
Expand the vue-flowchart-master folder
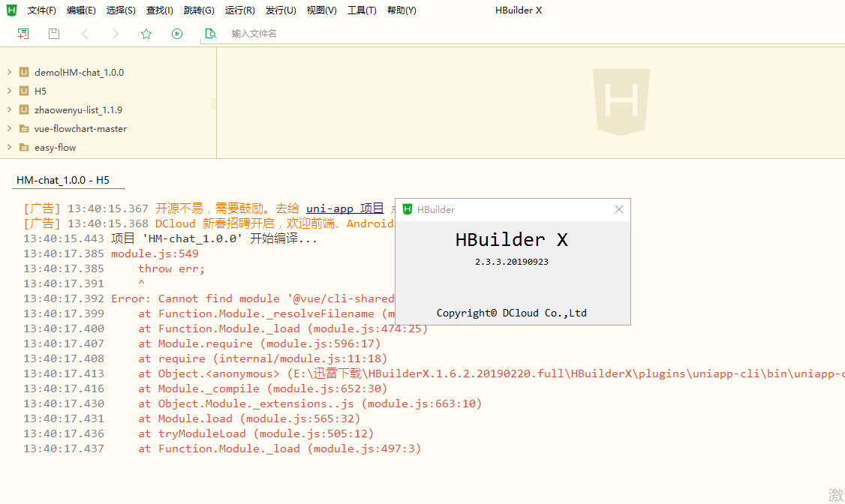coord(9,128)
